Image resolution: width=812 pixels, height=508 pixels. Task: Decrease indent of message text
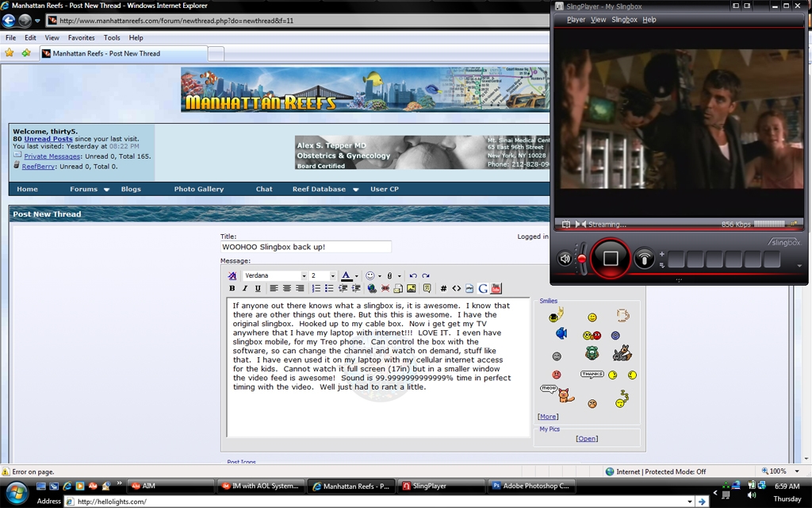tap(343, 288)
